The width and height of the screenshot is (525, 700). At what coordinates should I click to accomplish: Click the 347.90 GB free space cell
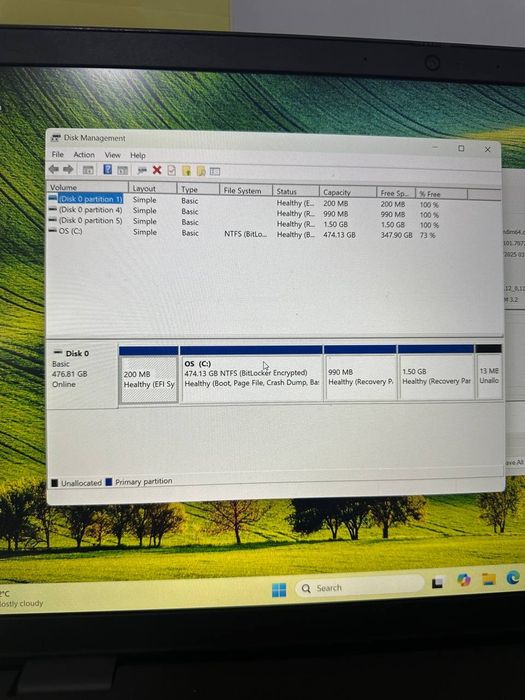tap(396, 234)
